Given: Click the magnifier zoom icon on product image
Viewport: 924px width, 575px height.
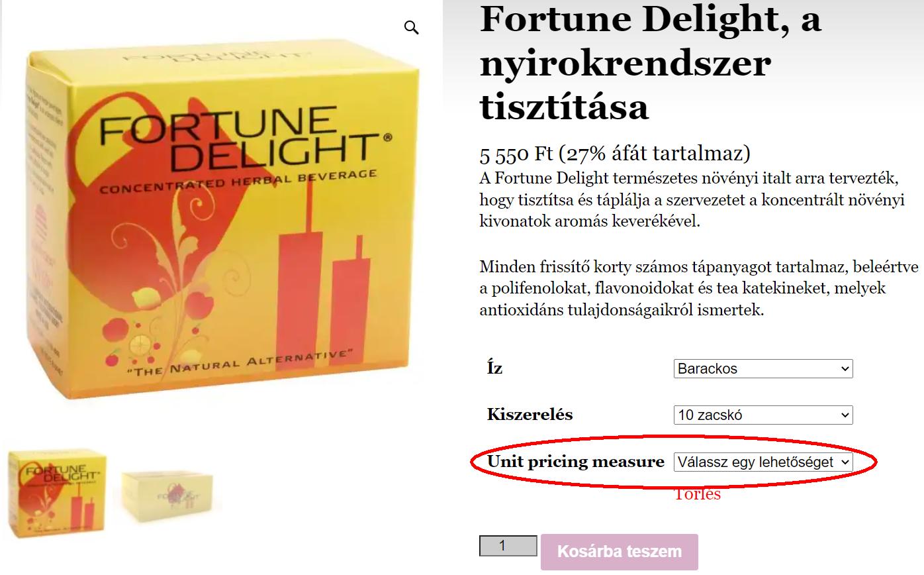Looking at the screenshot, I should point(412,28).
